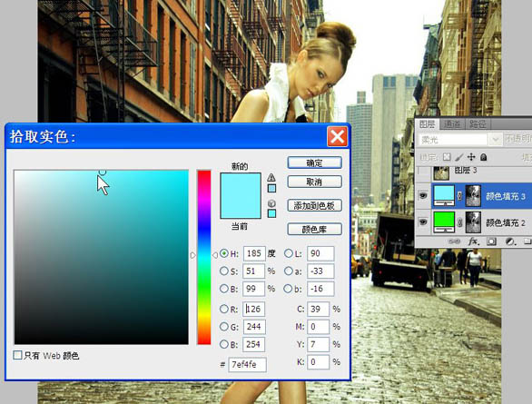Screen dimensions: 532x404
Task: Click the lock transparent pixels icon
Action: pyautogui.click(x=447, y=157)
